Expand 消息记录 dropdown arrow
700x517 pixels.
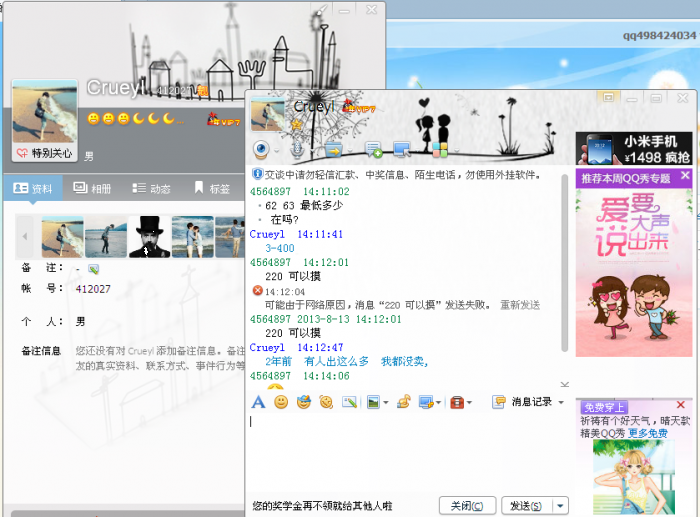pos(561,402)
